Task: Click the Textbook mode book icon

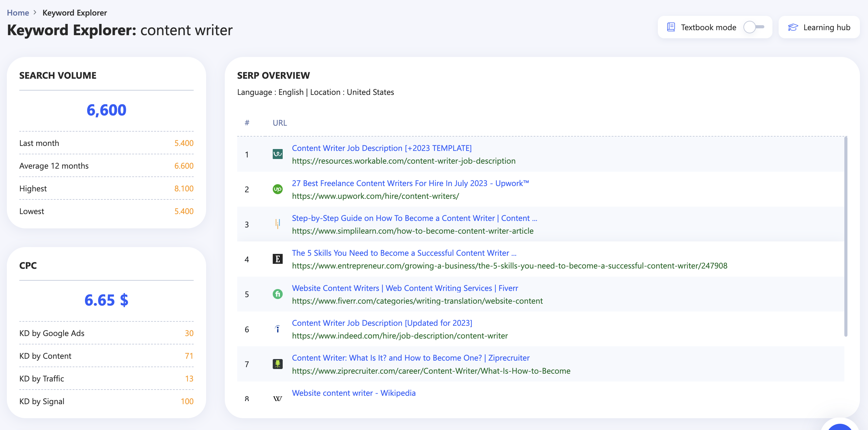Action: 671,27
